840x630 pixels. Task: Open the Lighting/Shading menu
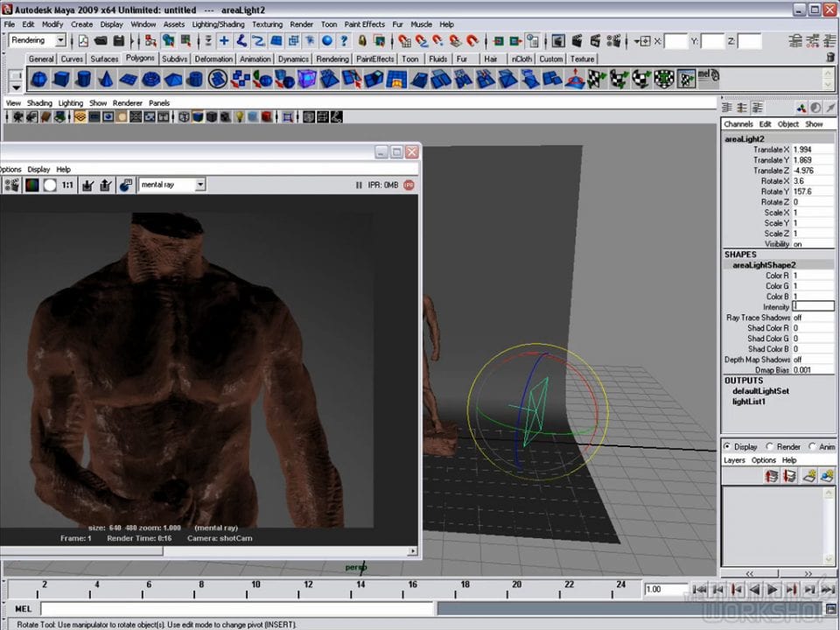[219, 24]
